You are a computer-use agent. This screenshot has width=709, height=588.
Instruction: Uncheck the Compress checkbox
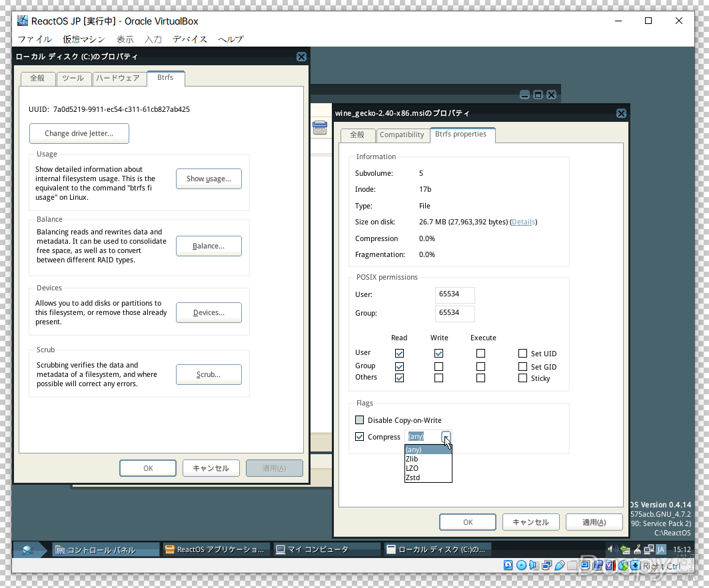[360, 437]
